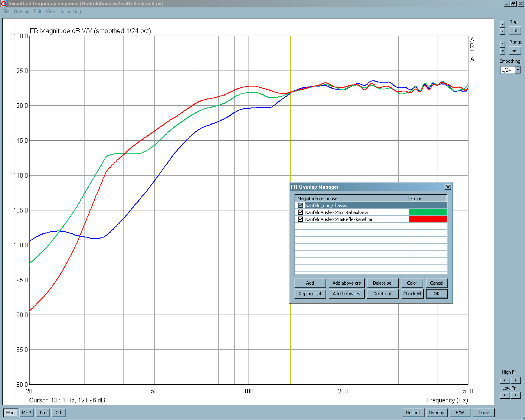This screenshot has width=525, height=420.
Task: Click Cancel in Overlay Manager
Action: pyautogui.click(x=436, y=283)
